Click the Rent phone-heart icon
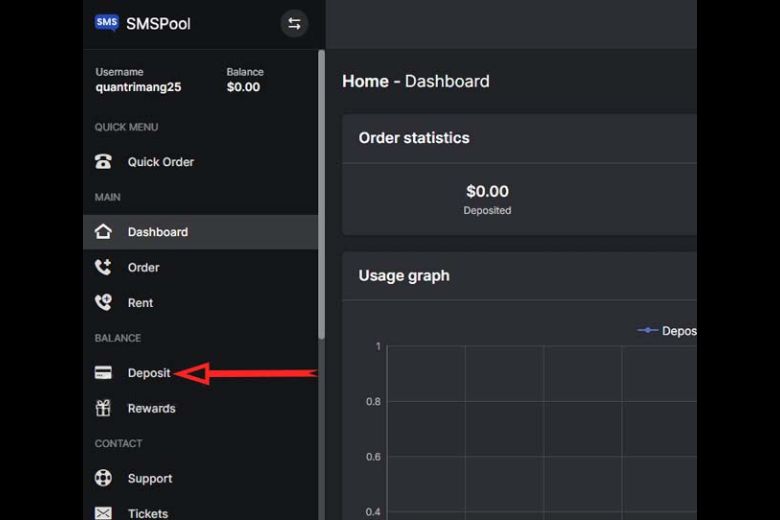 coord(103,302)
